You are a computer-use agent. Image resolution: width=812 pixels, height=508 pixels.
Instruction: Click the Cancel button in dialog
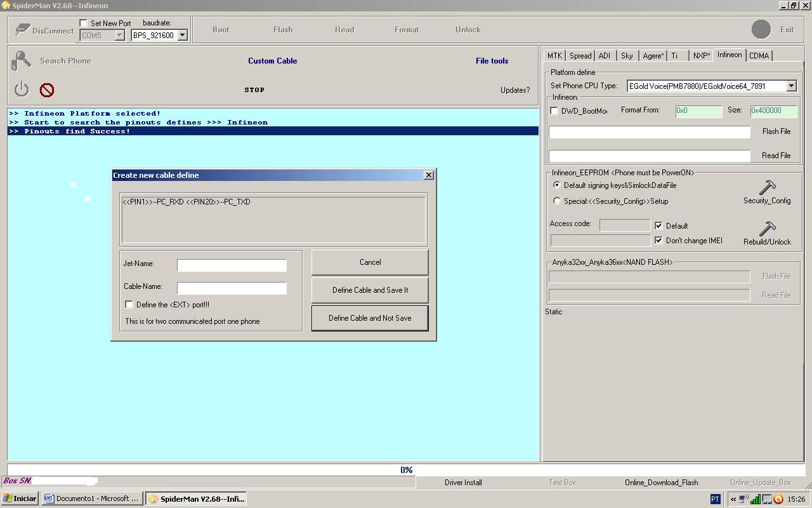tap(370, 262)
